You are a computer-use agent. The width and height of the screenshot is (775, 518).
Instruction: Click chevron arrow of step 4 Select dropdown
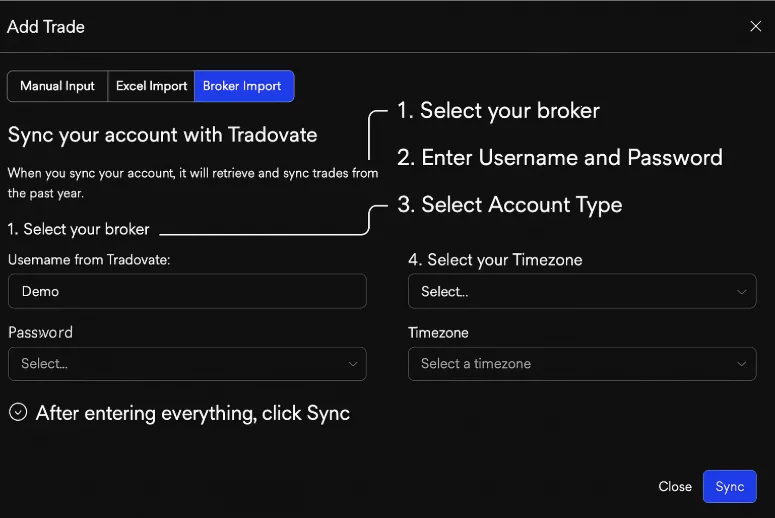(741, 292)
